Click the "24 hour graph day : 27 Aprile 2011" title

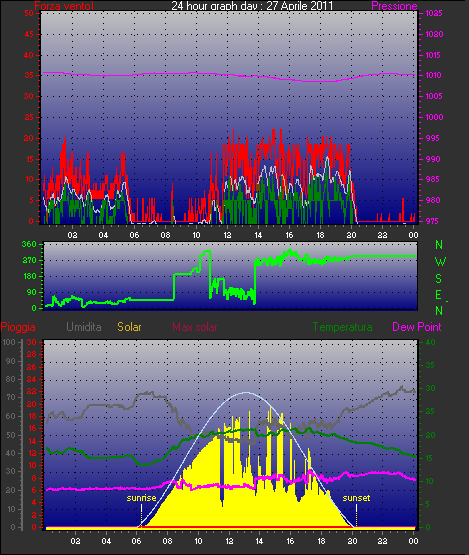pos(252,5)
